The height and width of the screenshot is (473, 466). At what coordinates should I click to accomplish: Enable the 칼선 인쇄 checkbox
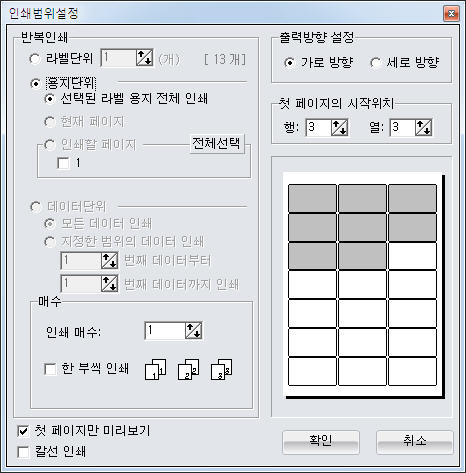pyautogui.click(x=23, y=452)
